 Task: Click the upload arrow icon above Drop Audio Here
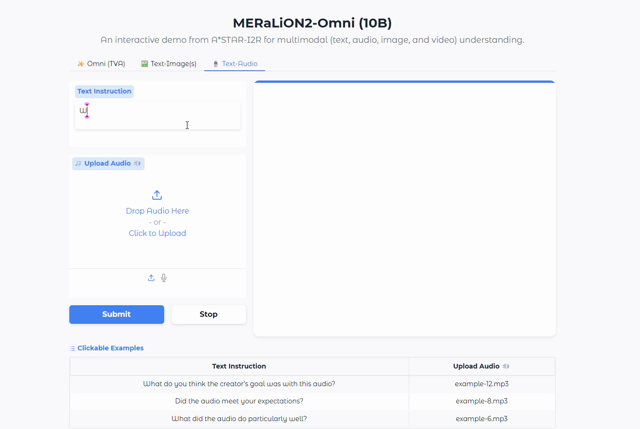tap(157, 195)
